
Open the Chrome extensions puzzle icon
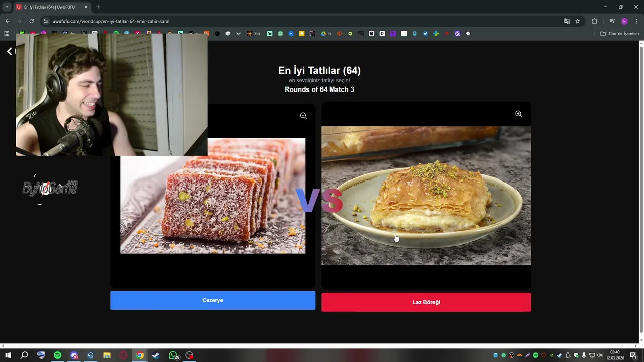point(595,21)
